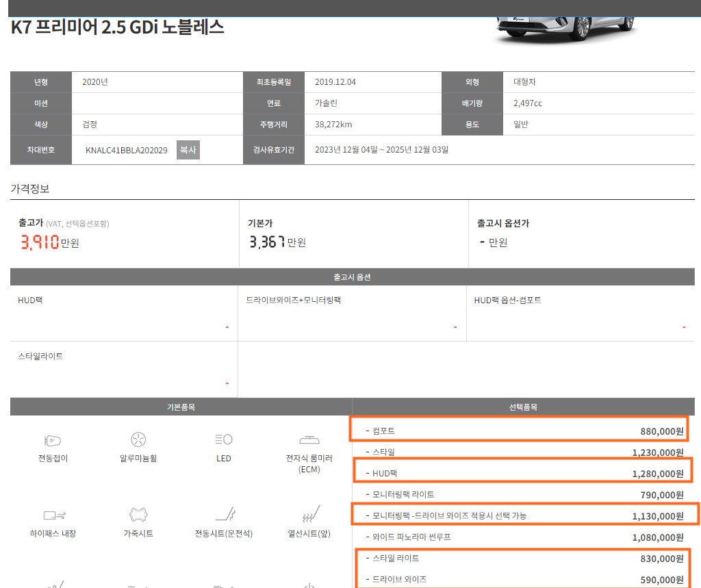This screenshot has height=588, width=701.
Task: Click the mileage value 38,272km
Action: pos(333,125)
